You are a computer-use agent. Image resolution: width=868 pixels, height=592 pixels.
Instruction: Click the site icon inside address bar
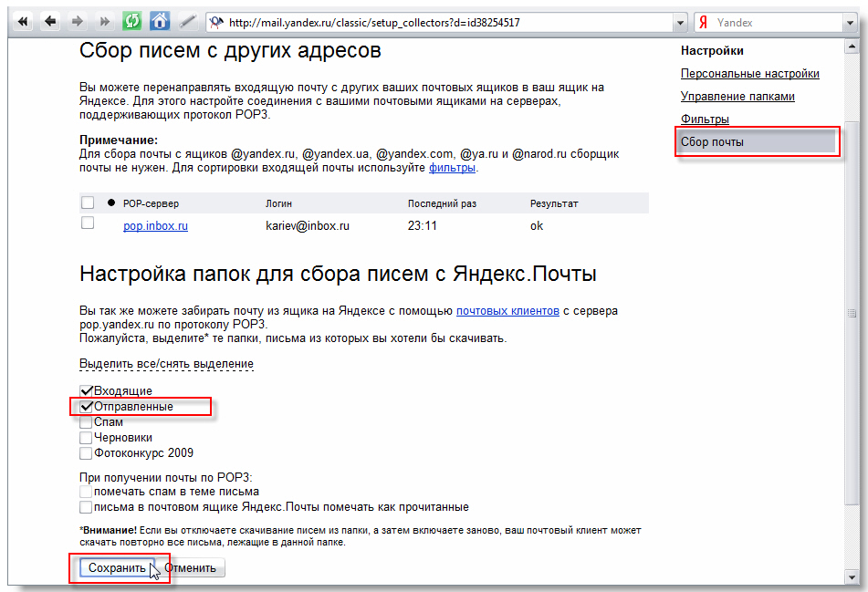[x=216, y=23]
